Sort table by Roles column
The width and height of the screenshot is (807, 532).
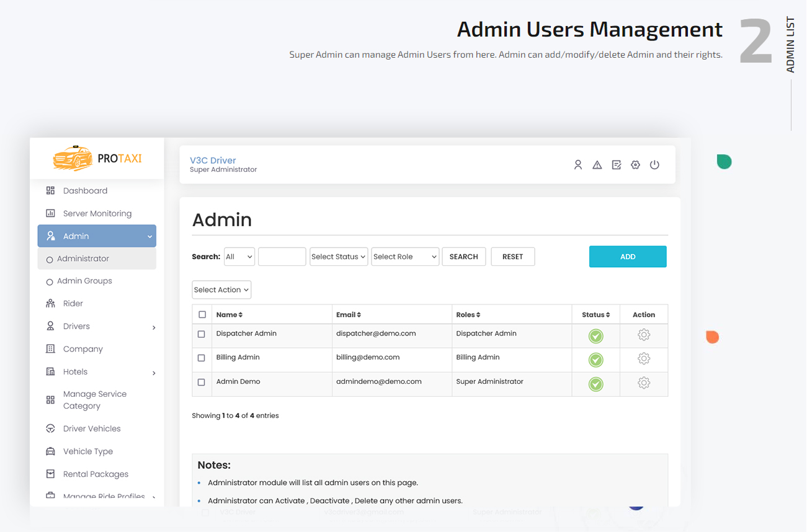pos(468,314)
